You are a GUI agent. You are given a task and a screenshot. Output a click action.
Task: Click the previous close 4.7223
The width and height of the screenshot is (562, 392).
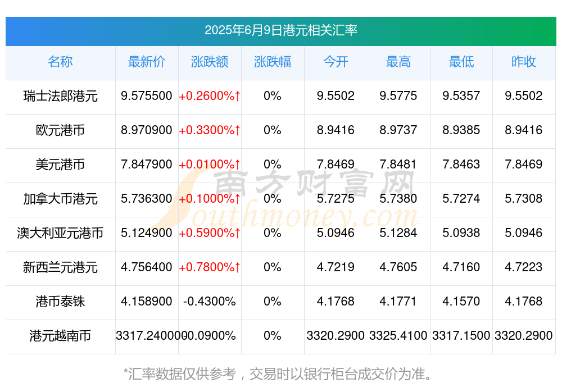pos(524,267)
